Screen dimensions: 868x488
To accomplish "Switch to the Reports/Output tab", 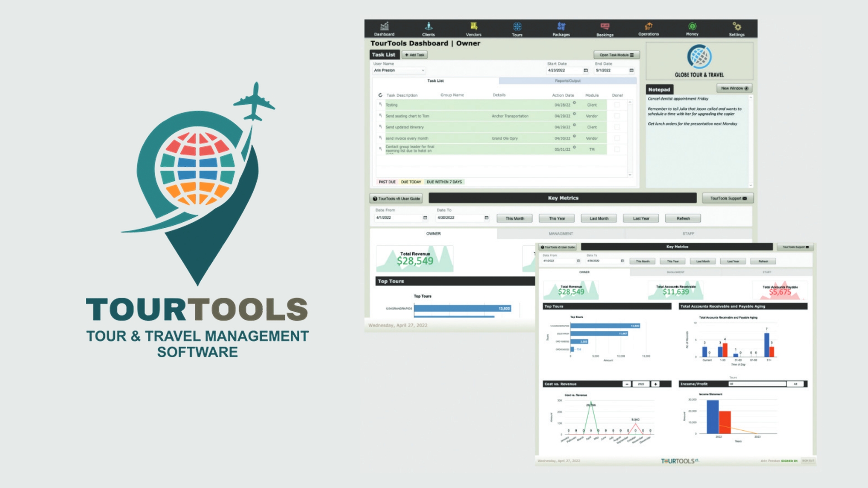I will pyautogui.click(x=567, y=81).
